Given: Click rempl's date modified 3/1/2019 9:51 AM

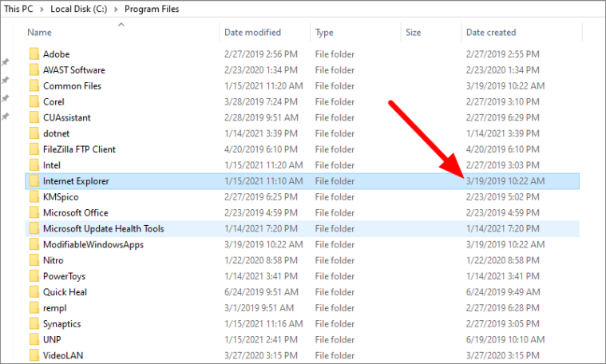Looking at the screenshot, I should [x=259, y=307].
